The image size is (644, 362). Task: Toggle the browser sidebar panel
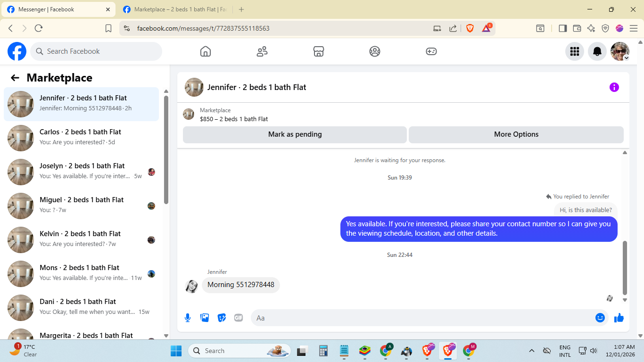coord(562,28)
